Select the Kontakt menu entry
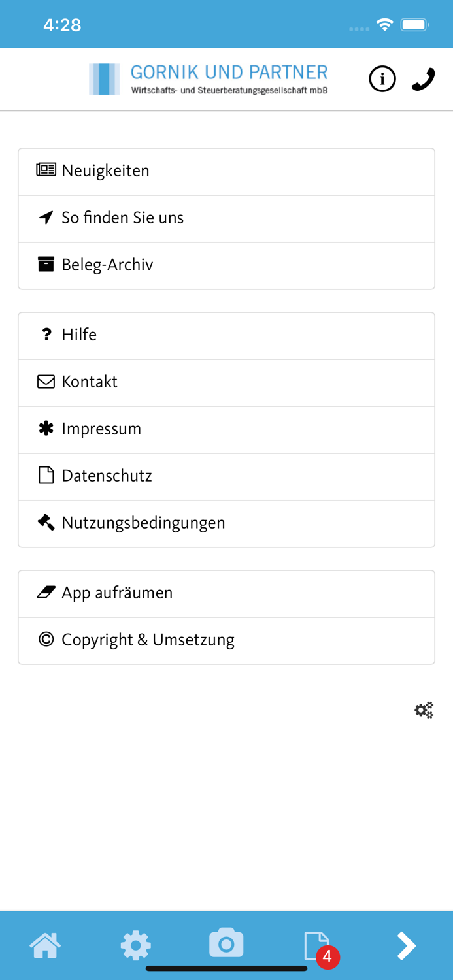Image resolution: width=453 pixels, height=980 pixels. [x=90, y=382]
